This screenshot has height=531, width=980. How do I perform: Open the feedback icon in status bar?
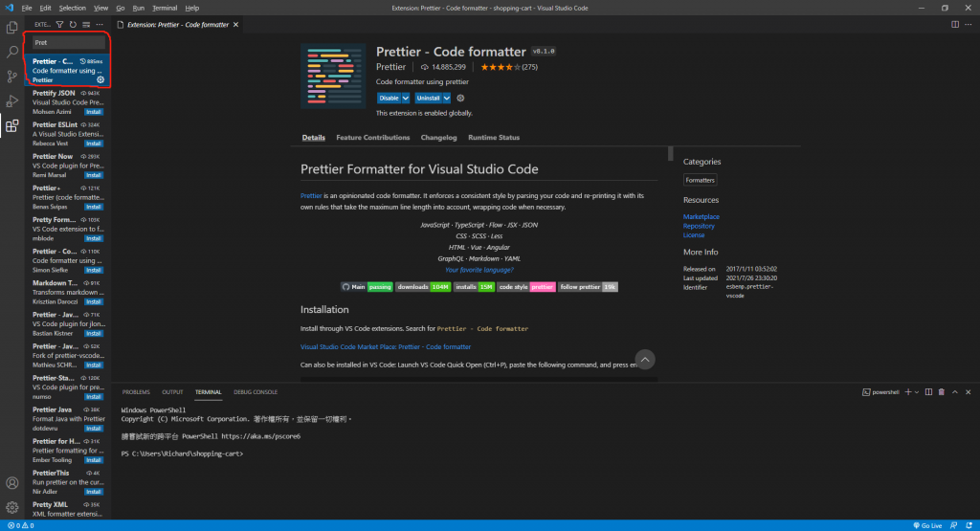click(954, 525)
